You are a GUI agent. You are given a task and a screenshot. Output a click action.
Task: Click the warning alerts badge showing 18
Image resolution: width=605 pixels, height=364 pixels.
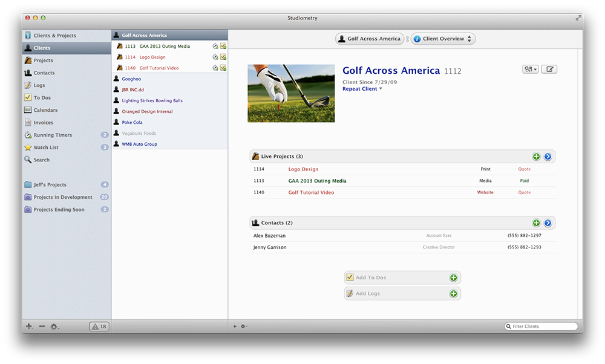(x=99, y=327)
